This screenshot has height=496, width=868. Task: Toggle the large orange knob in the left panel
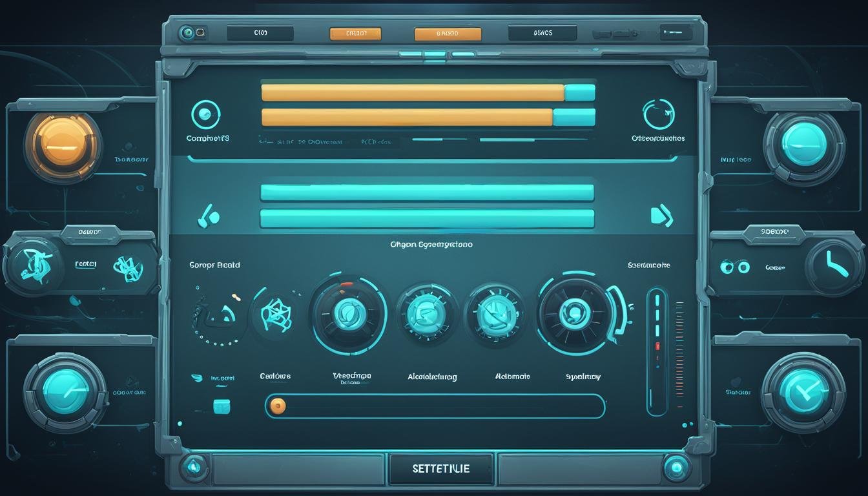pyautogui.click(x=63, y=145)
